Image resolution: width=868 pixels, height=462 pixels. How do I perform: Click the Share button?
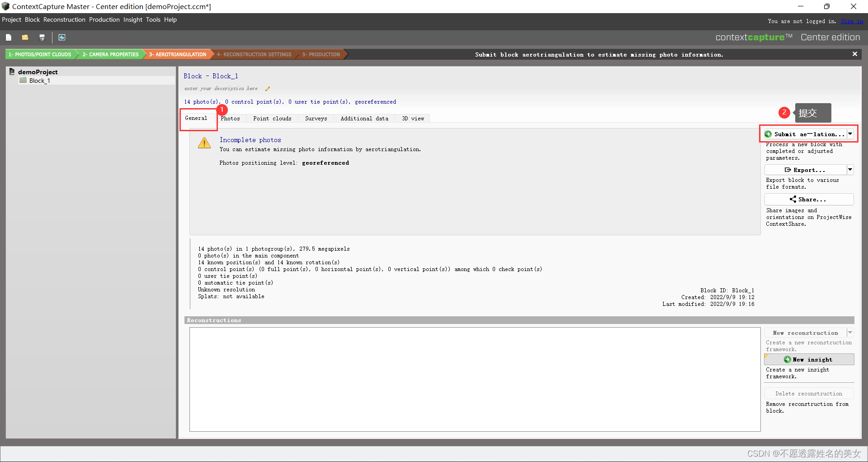tap(809, 200)
